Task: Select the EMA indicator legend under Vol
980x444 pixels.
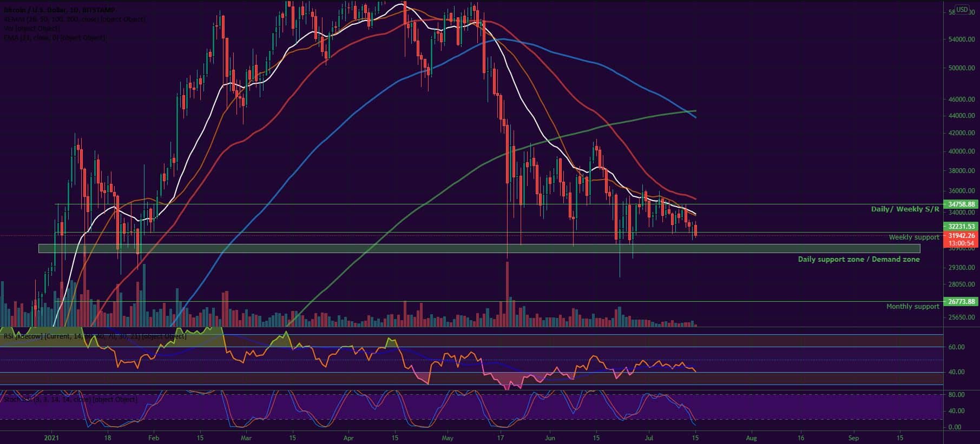Action: click(x=55, y=37)
